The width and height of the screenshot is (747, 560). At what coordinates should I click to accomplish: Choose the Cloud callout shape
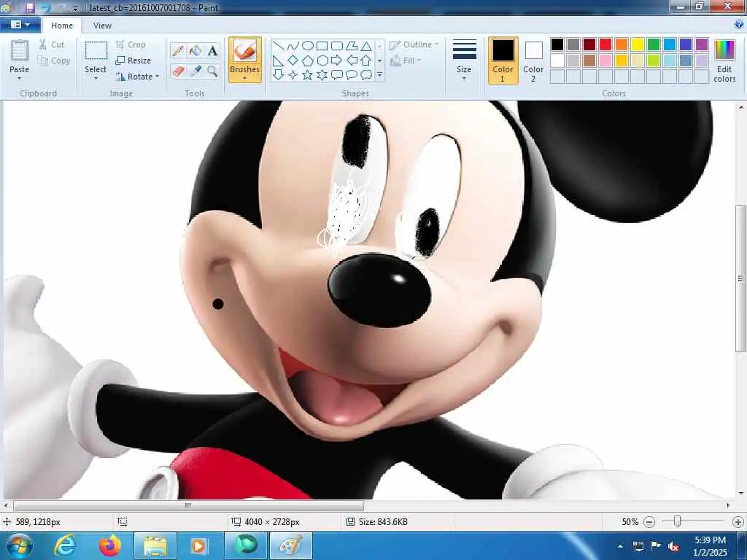coord(366,75)
